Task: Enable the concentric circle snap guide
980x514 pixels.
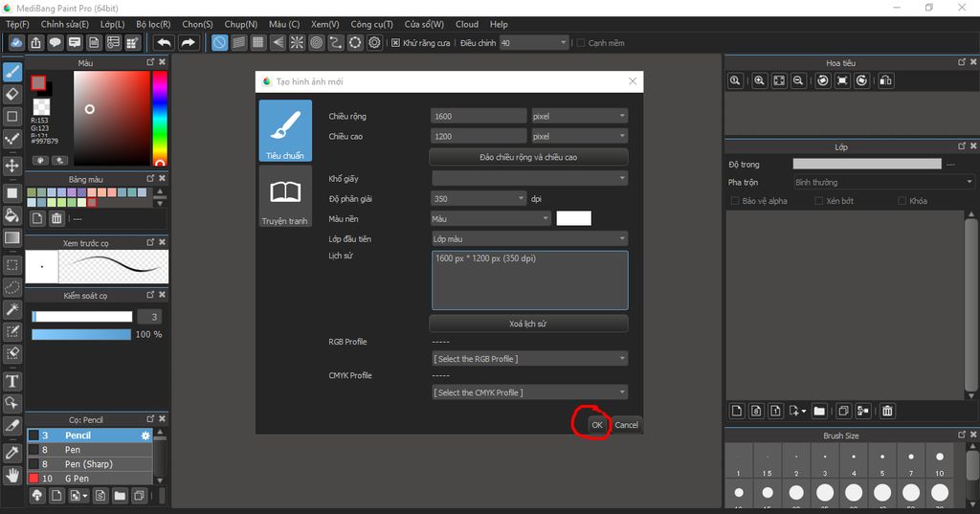Action: (x=316, y=42)
